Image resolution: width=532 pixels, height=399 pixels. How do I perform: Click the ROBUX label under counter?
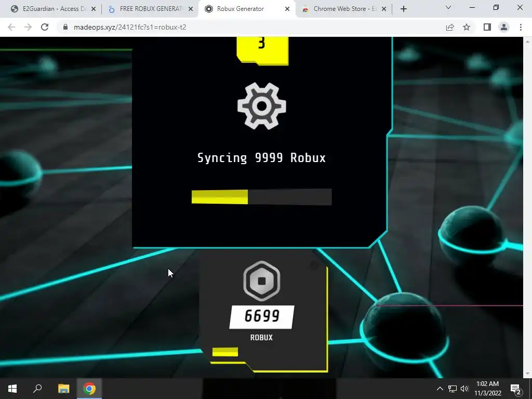[262, 338]
